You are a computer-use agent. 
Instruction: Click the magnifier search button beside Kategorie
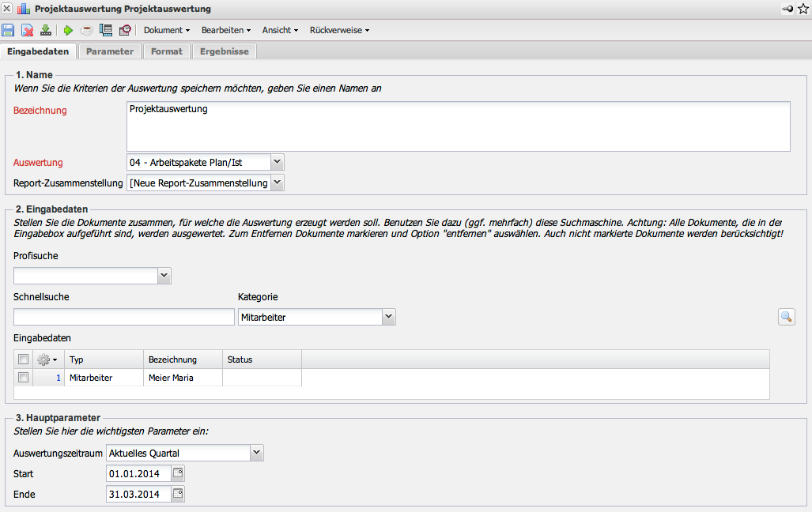tap(786, 317)
